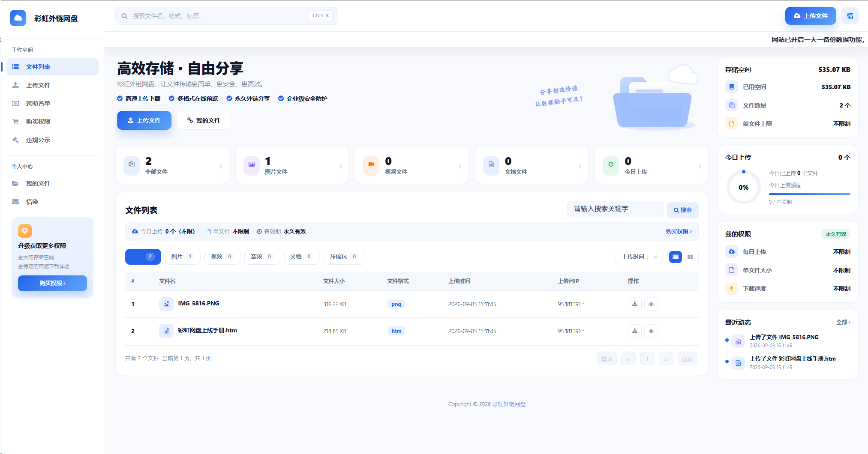Viewport: 868px width, 454px height.
Task: Expand the 今日上传 card chevron
Action: (x=700, y=167)
